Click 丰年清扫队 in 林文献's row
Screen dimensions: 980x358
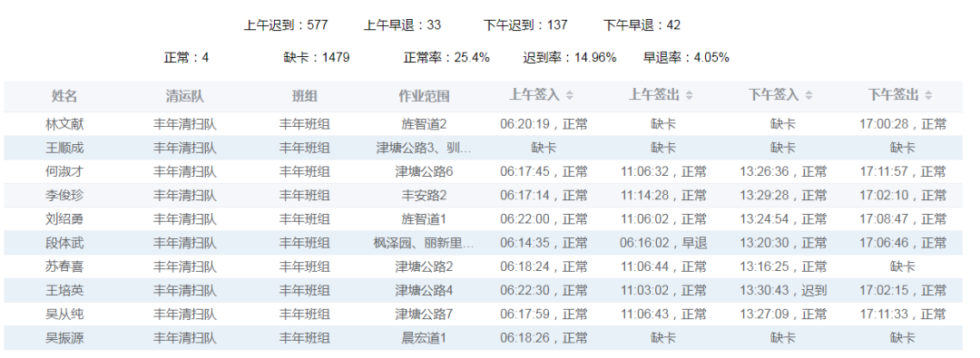pyautogui.click(x=185, y=123)
